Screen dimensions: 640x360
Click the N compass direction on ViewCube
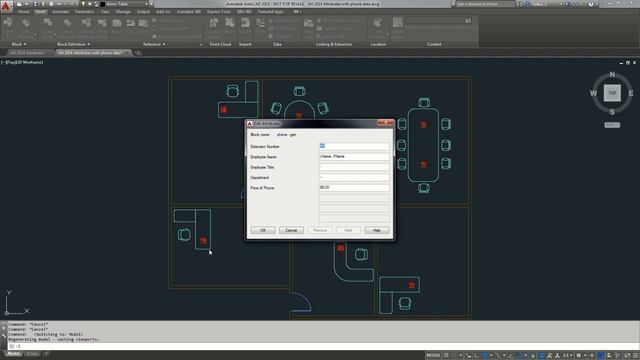click(x=612, y=74)
